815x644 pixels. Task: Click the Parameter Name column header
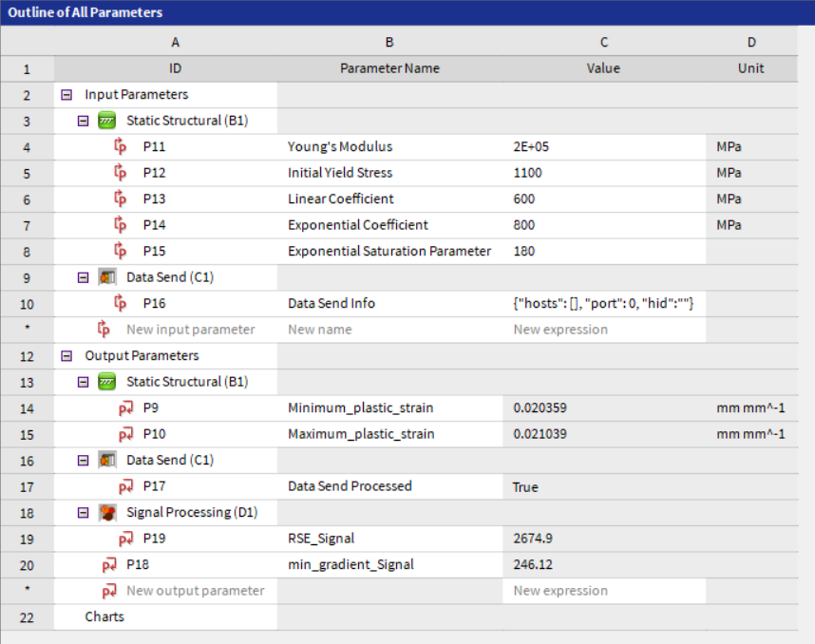pyautogui.click(x=389, y=68)
